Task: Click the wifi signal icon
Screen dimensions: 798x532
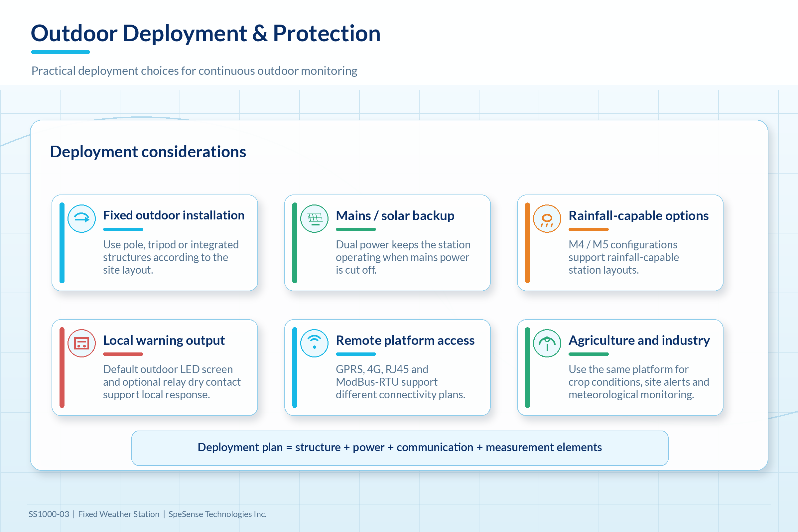Action: pyautogui.click(x=314, y=343)
